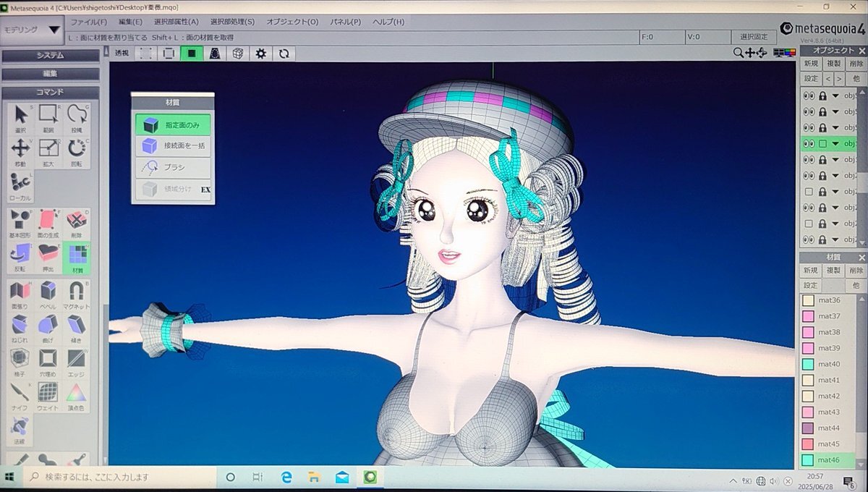868x492 pixels.
Task: Open the 格子 lattice tool
Action: (20, 362)
